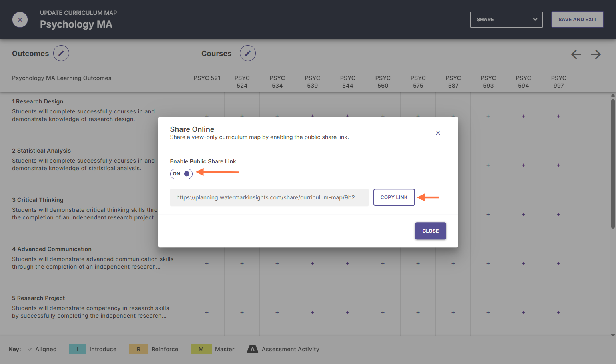Close the Update Curriculum Map editor
Viewport: 616px width, 364px height.
click(20, 20)
